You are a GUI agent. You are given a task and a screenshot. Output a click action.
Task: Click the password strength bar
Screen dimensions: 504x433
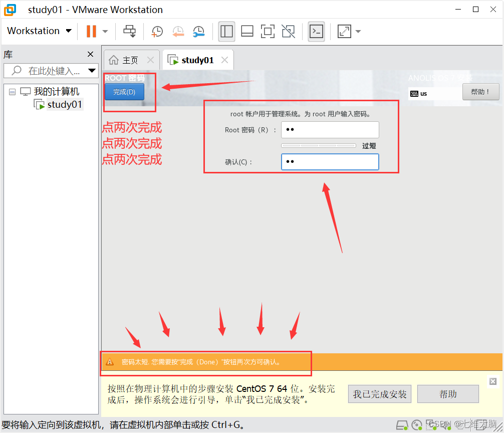(x=319, y=146)
